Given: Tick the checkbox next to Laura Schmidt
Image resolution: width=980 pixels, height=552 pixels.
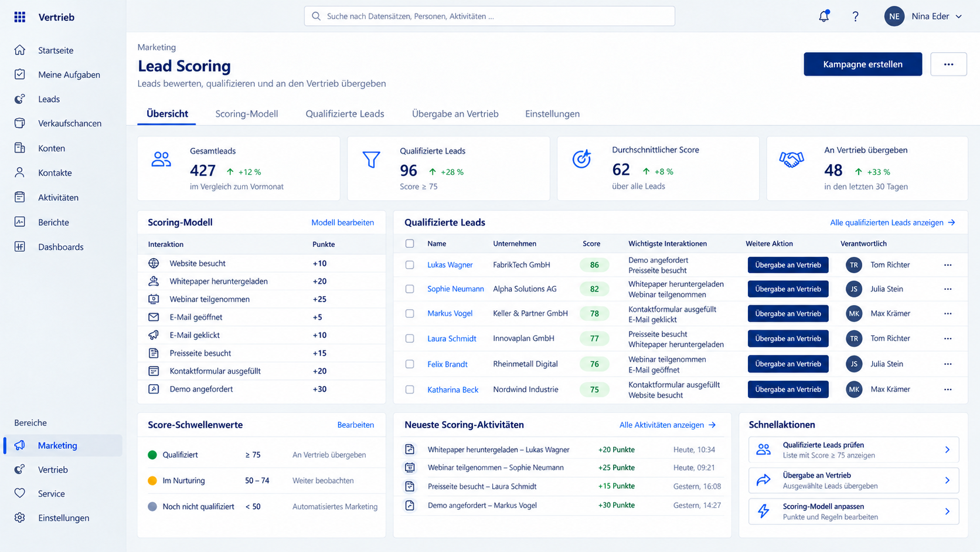Looking at the screenshot, I should 410,338.
